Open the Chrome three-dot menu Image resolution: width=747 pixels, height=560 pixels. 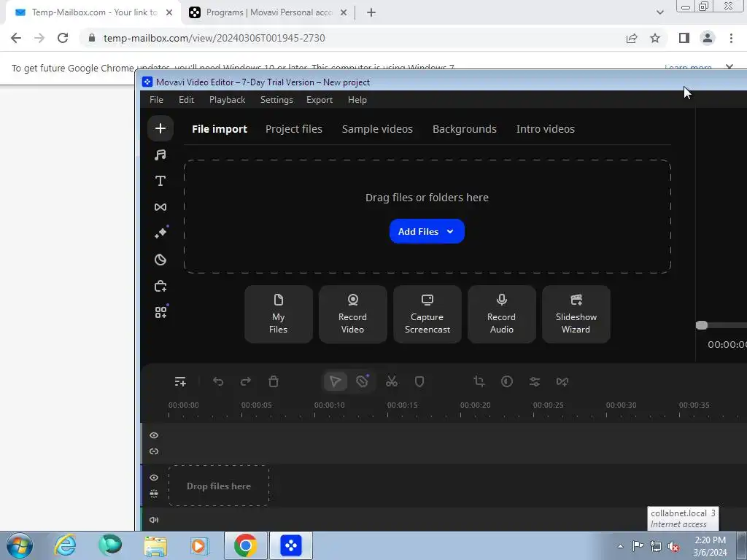tap(731, 38)
